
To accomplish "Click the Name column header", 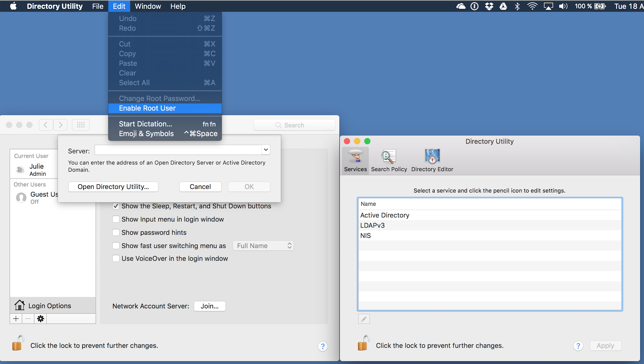I will pyautogui.click(x=490, y=204).
